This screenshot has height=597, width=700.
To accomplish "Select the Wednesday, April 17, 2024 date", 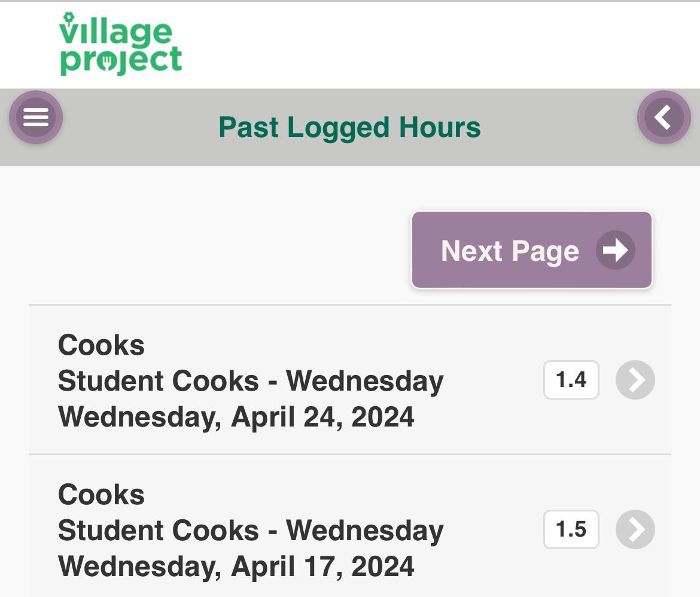I will (x=236, y=566).
